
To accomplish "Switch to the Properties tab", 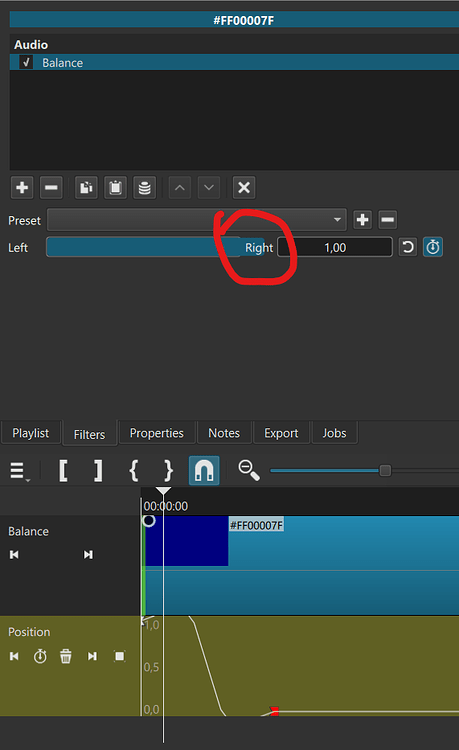I will click(x=157, y=433).
